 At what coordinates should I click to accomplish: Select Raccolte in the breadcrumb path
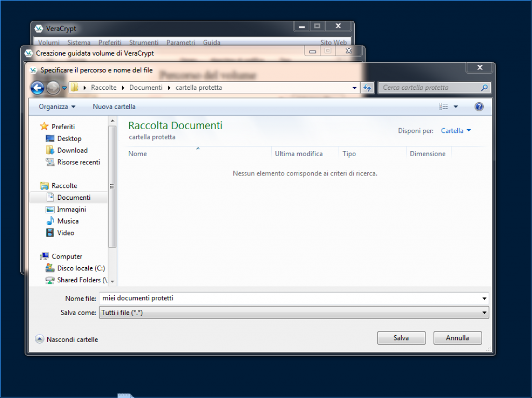click(x=103, y=88)
